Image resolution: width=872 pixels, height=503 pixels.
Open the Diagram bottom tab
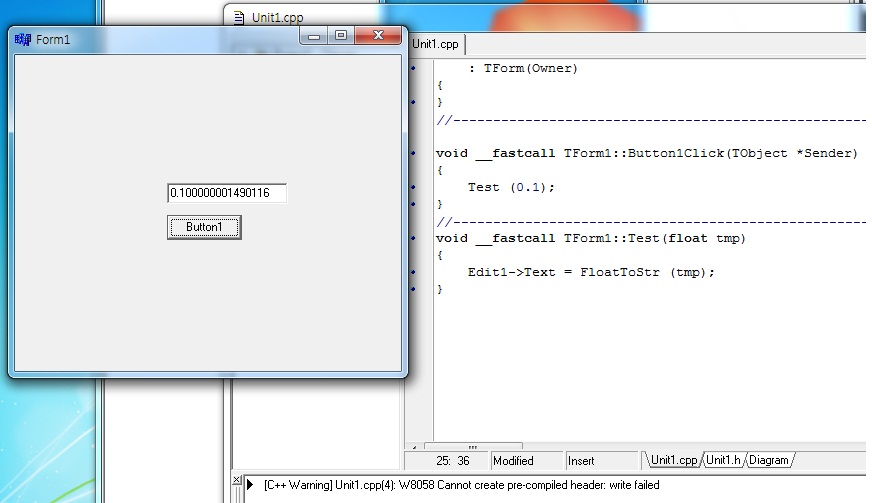click(x=769, y=460)
